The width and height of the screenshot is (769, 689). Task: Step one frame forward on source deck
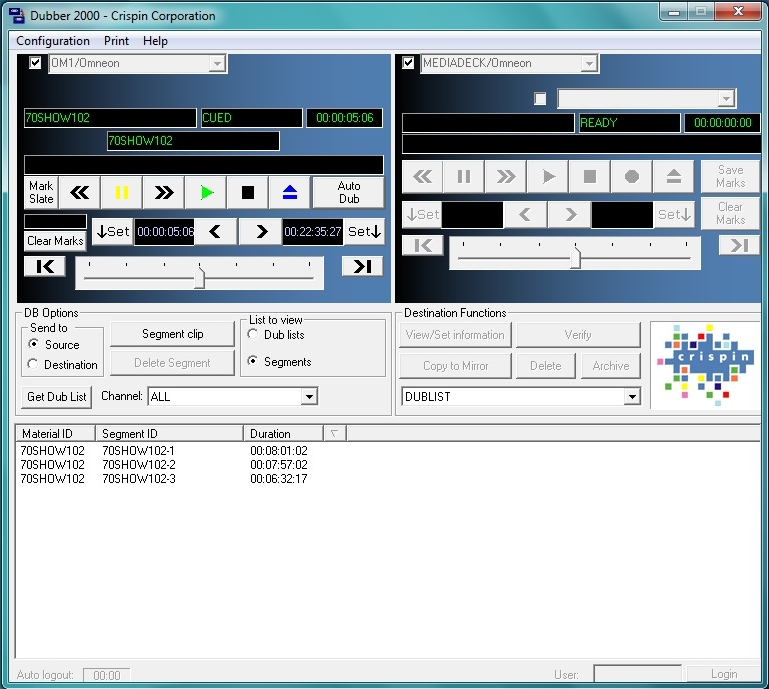[260, 232]
